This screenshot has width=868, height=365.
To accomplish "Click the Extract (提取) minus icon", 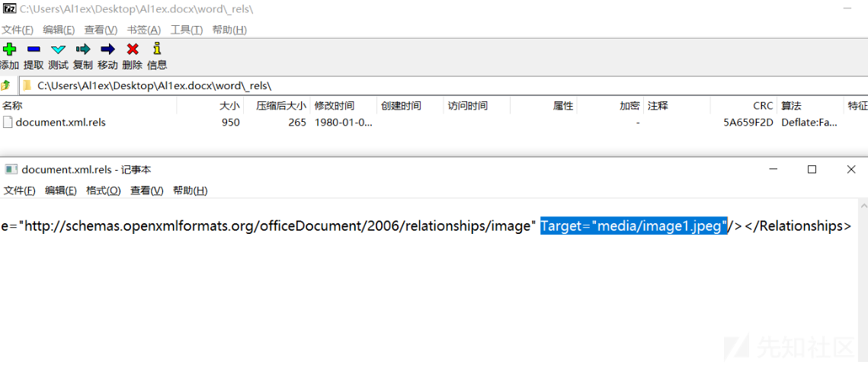I will tap(34, 50).
